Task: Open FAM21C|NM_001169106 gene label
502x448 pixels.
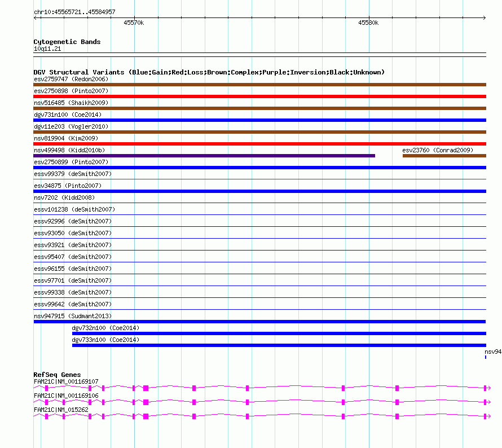Action: (x=66, y=396)
